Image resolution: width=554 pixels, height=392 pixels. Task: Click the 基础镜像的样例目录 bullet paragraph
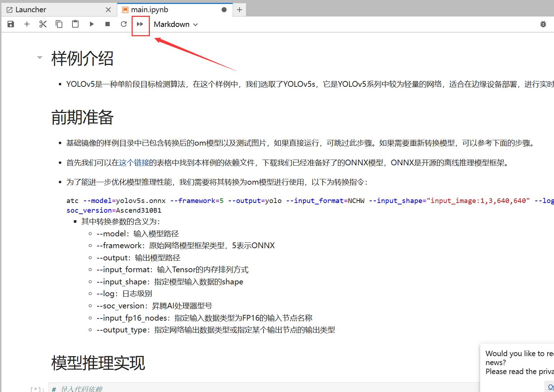[x=301, y=143]
